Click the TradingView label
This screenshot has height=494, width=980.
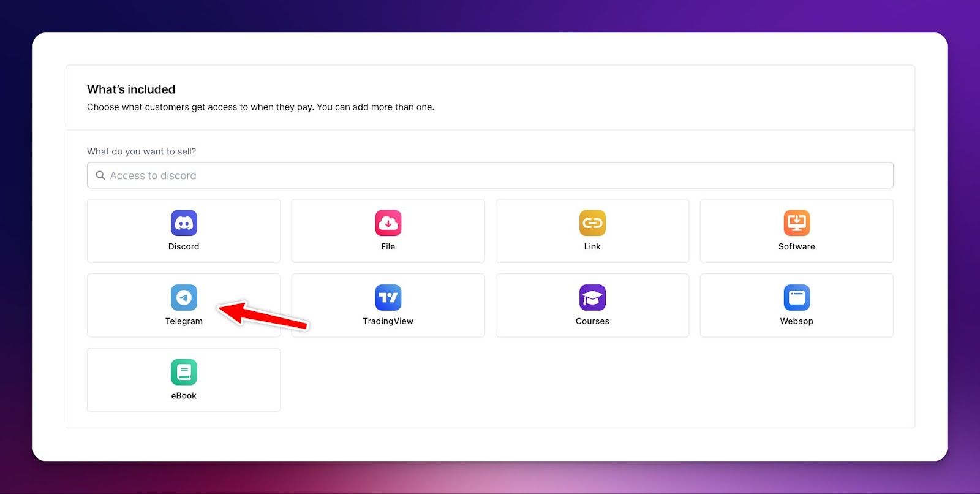click(x=388, y=321)
